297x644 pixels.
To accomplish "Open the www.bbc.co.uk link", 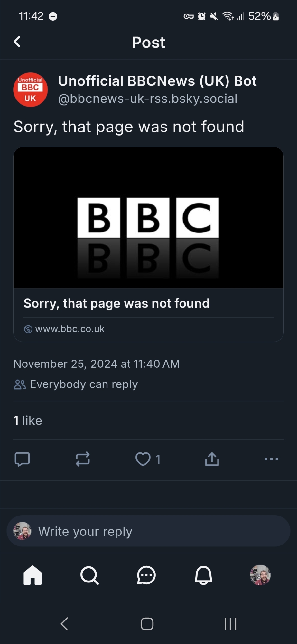I will 70,329.
